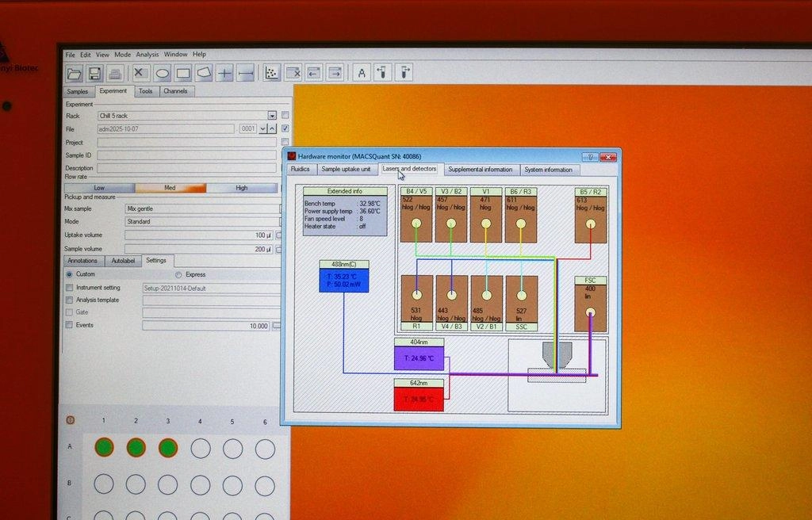Select the Express radio button
The width and height of the screenshot is (812, 520).
pos(178,274)
